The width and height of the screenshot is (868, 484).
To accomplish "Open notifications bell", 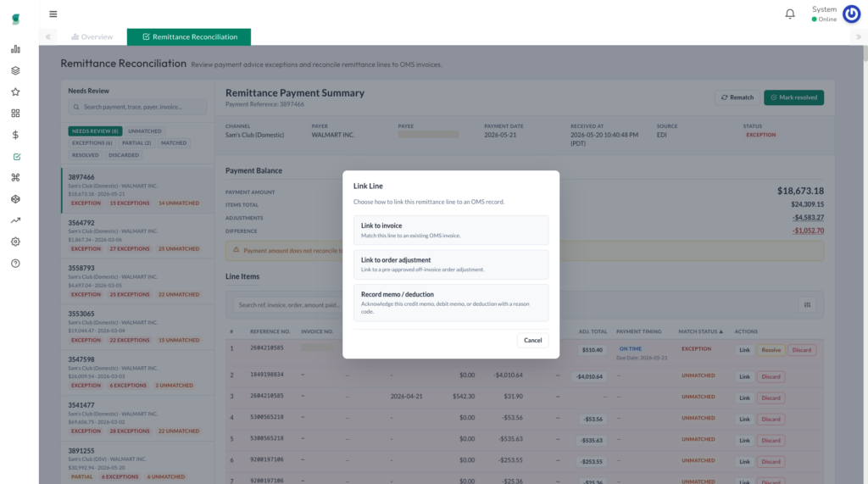I will (790, 14).
